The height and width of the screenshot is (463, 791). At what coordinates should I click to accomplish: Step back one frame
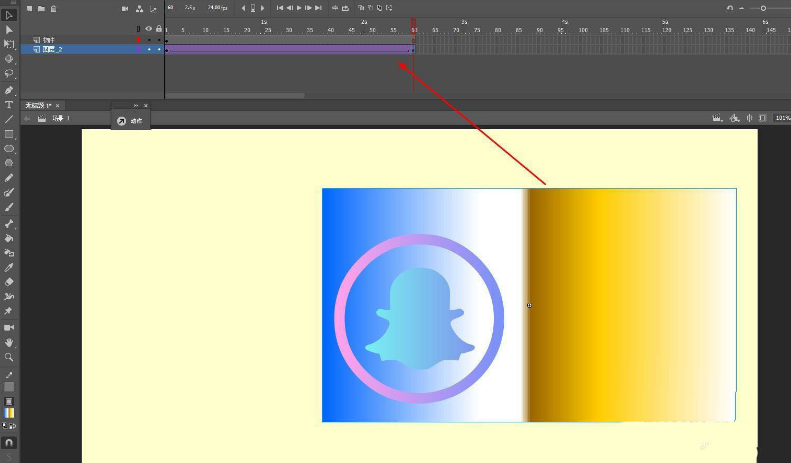coord(290,8)
